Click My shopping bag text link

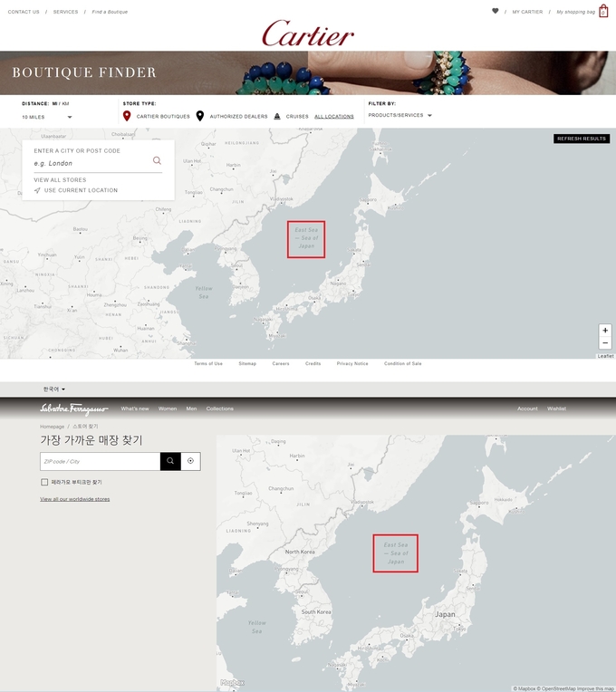(575, 12)
